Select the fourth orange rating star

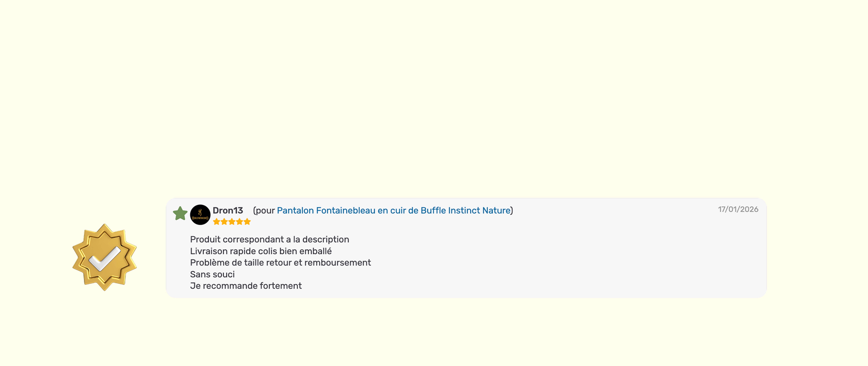pos(240,222)
